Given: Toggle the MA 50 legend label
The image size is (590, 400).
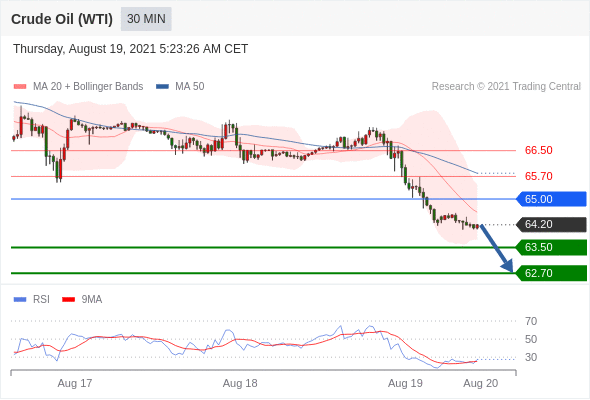Looking at the screenshot, I should pyautogui.click(x=190, y=87).
